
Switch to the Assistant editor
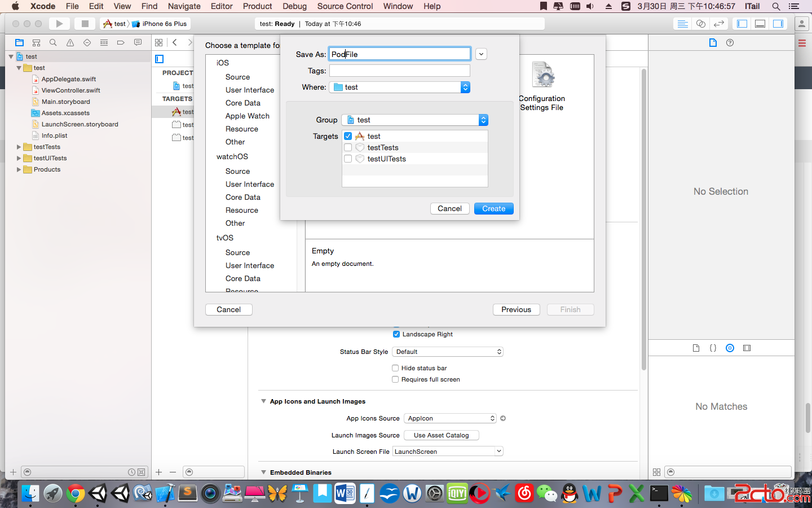coord(700,24)
